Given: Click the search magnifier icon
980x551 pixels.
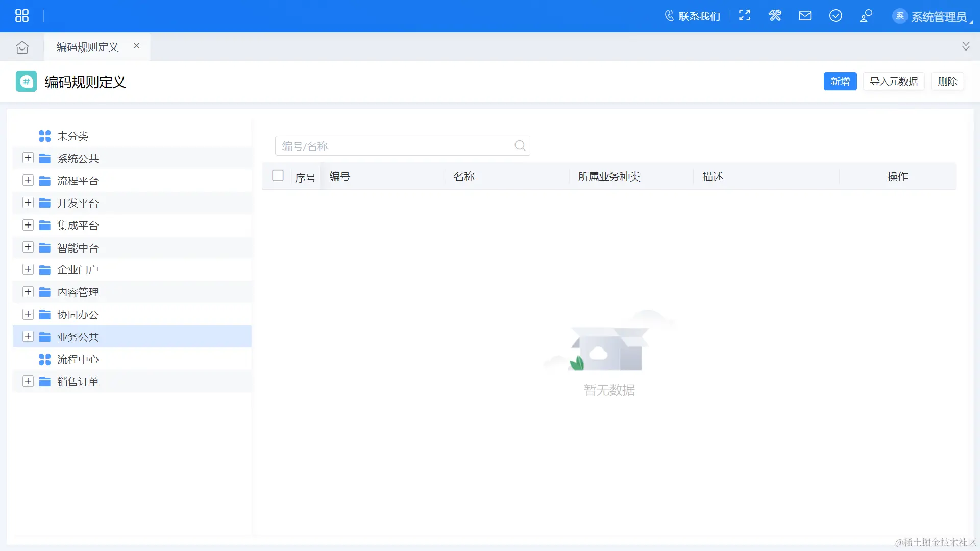Looking at the screenshot, I should point(520,146).
